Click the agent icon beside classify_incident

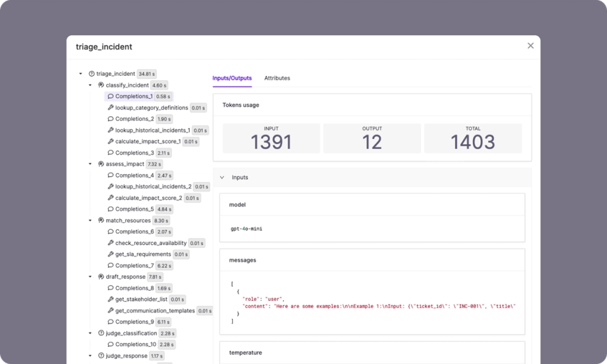coord(100,85)
